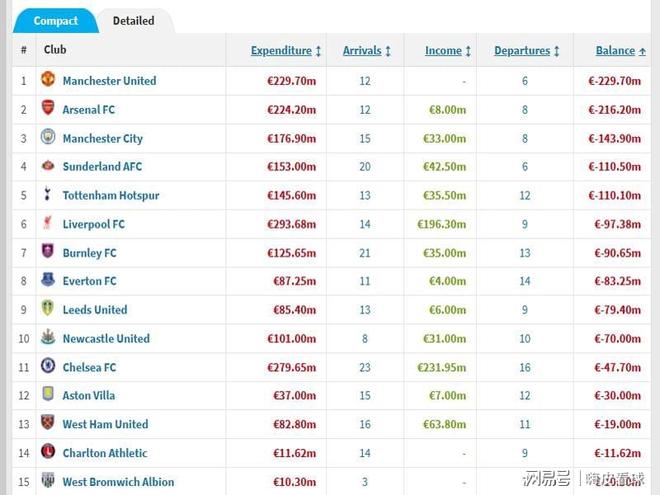Click the West Ham United crest
This screenshot has width=660, height=495.
(x=48, y=423)
